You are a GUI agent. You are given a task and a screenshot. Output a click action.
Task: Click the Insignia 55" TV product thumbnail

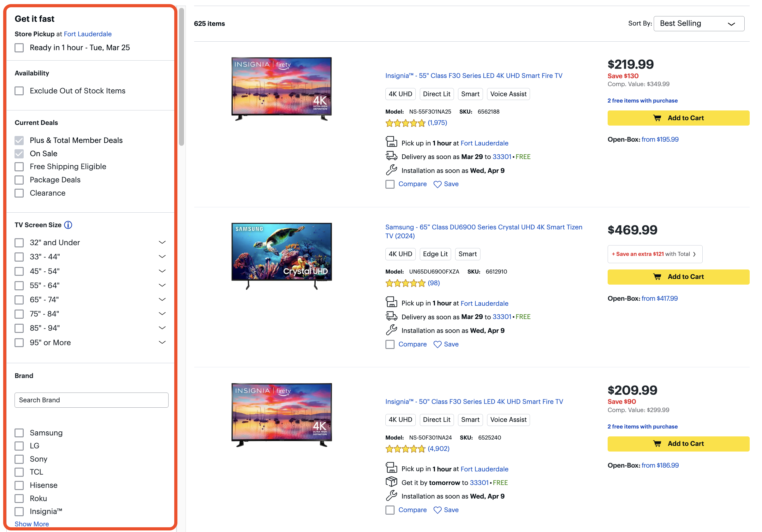tap(282, 89)
